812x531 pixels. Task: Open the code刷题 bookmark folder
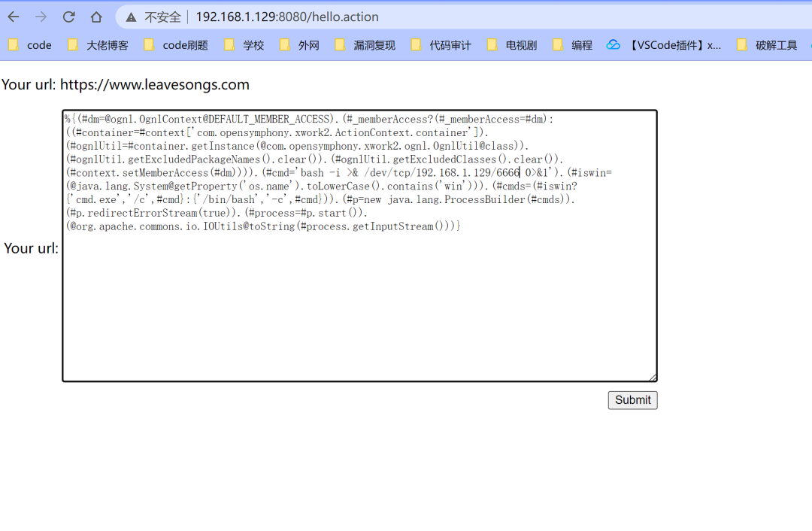pos(176,45)
